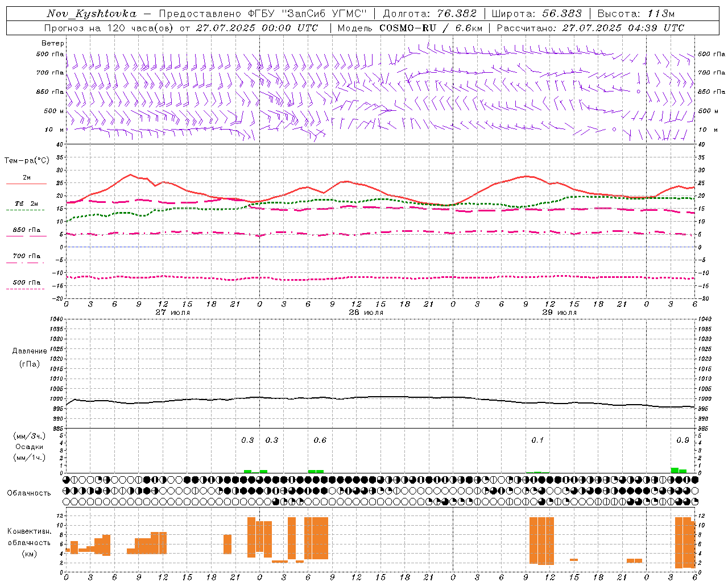
Task: Click the 500 м wind level label on the left
Action: coord(54,111)
